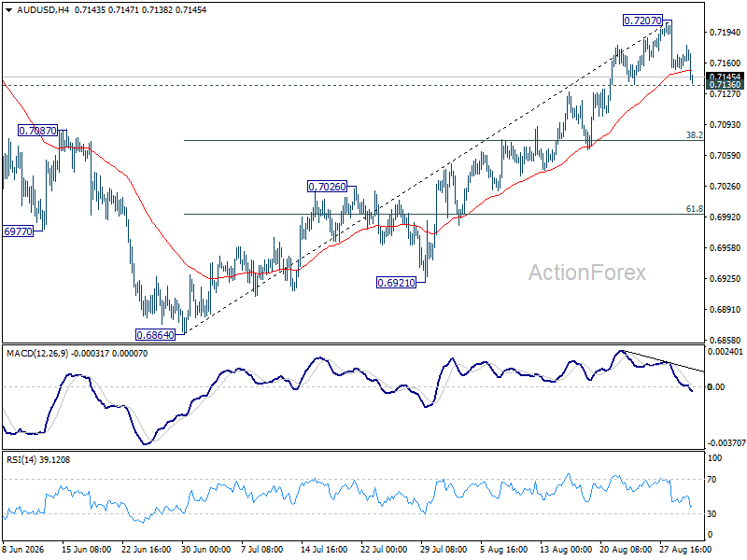The height and width of the screenshot is (560, 747).
Task: Select the 0.70260 price label
Action: pos(327,187)
